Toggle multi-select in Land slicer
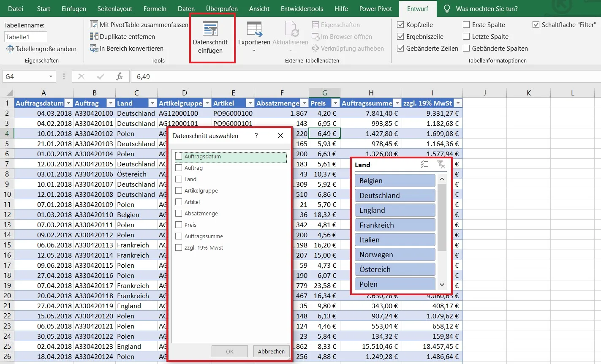601x364 pixels. [x=424, y=165]
